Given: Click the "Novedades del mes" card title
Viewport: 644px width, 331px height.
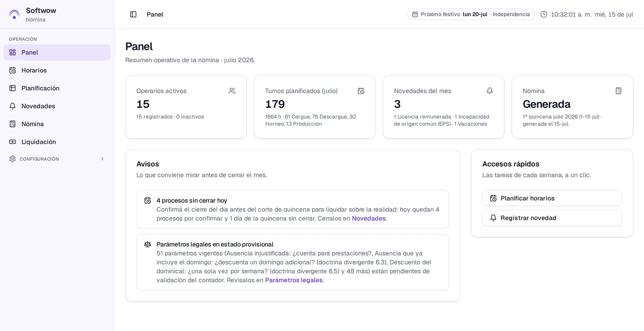Looking at the screenshot, I should pyautogui.click(x=422, y=91).
